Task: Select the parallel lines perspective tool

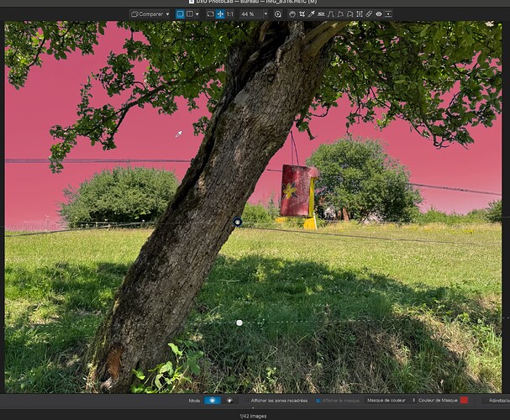Action: click(x=331, y=14)
